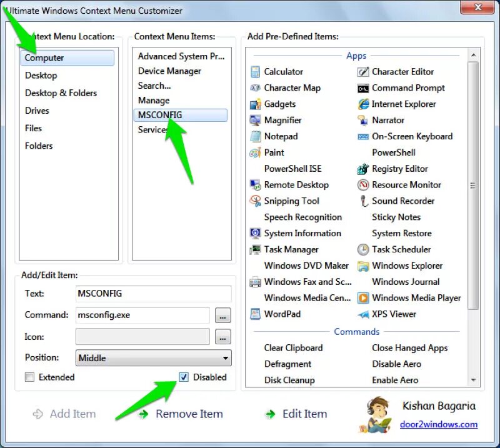Click the Icon path field

click(142, 337)
